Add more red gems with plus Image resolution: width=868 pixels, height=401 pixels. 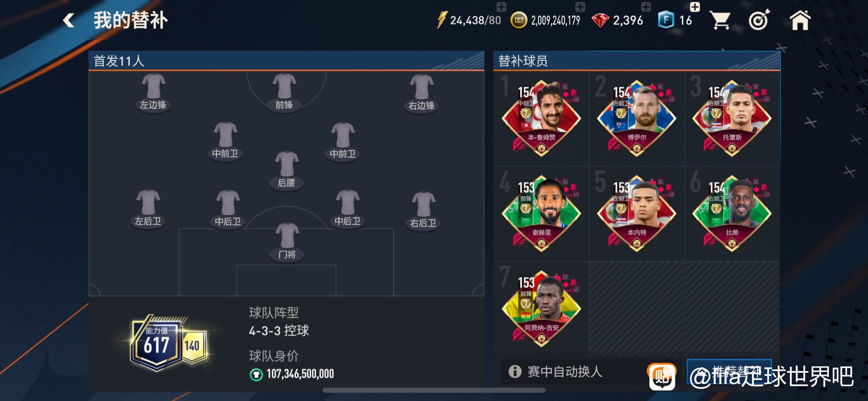[x=646, y=7]
